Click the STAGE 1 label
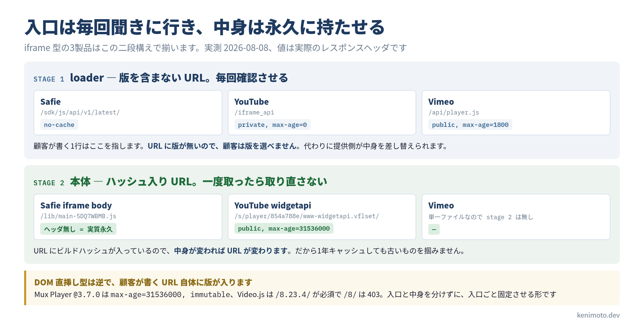Screen dimensions: 644x329 coord(49,79)
